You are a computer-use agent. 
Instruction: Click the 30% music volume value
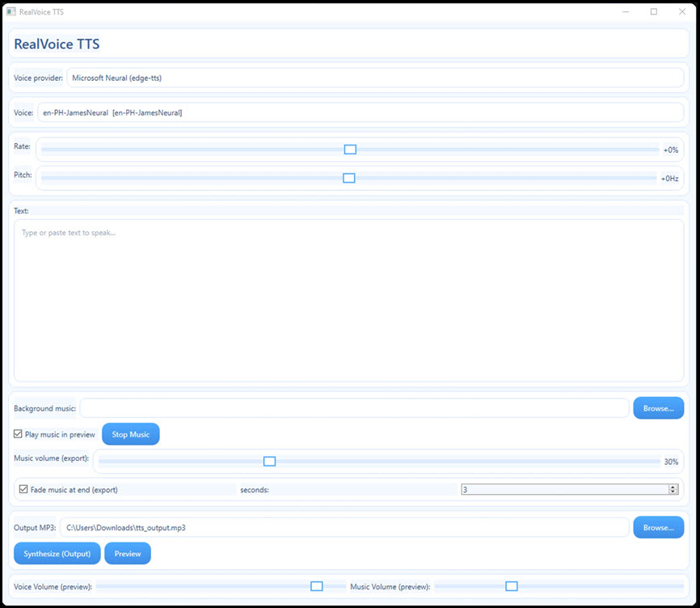pos(671,462)
